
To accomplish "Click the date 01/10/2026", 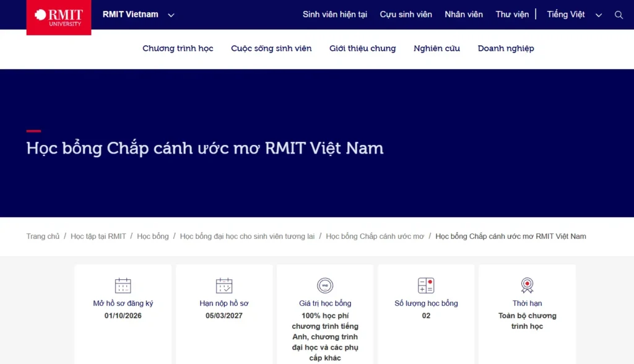I will (123, 316).
